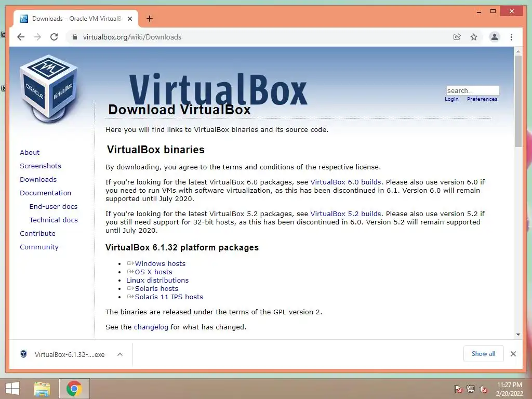Viewport: 532px width, 399px height.
Task: Open Downloads in the sidebar
Action: point(38,179)
